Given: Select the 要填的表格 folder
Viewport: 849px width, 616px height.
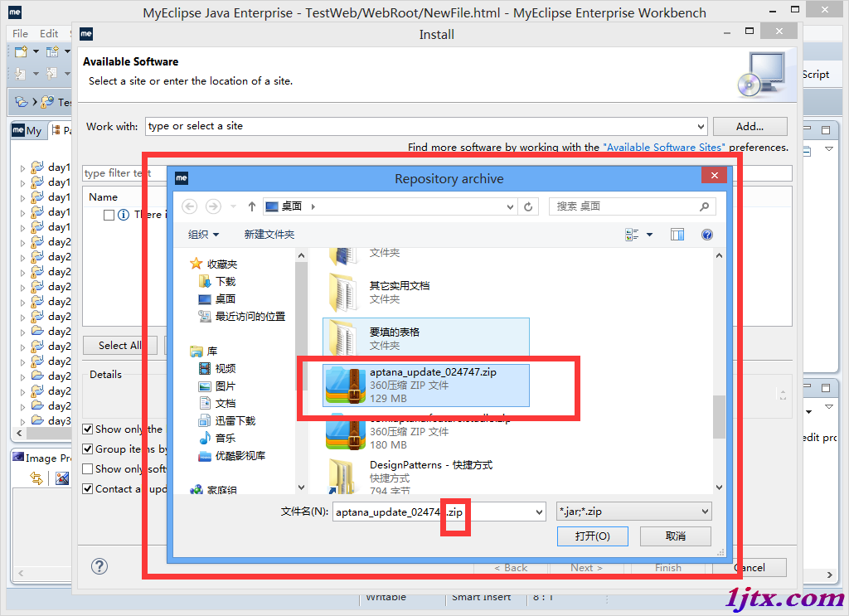Looking at the screenshot, I should (425, 338).
